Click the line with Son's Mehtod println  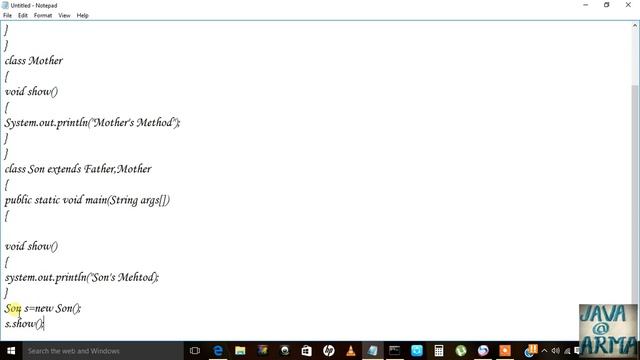[x=82, y=278]
